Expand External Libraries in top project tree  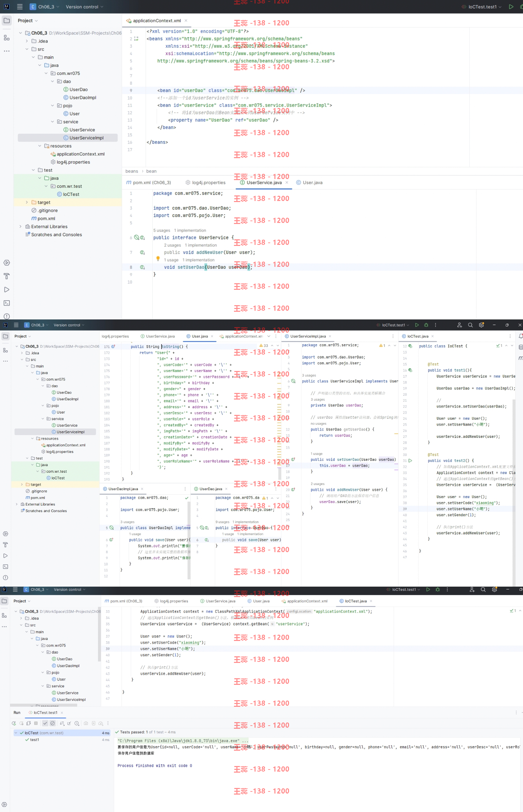[20, 226]
